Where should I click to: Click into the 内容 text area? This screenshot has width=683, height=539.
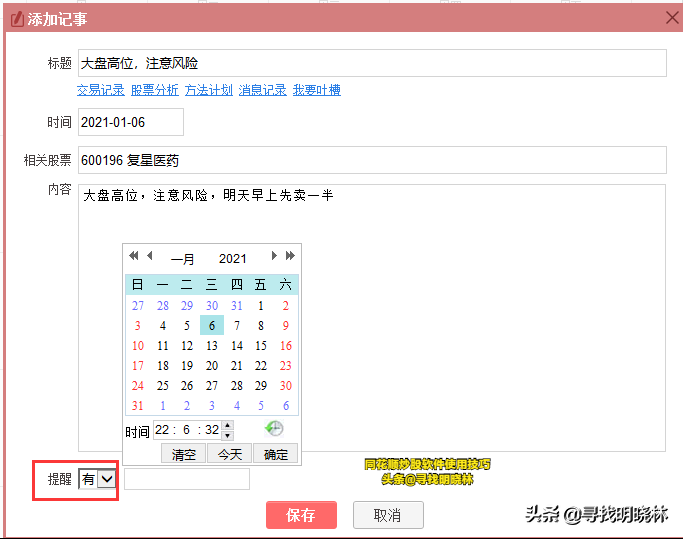pyautogui.click(x=372, y=318)
